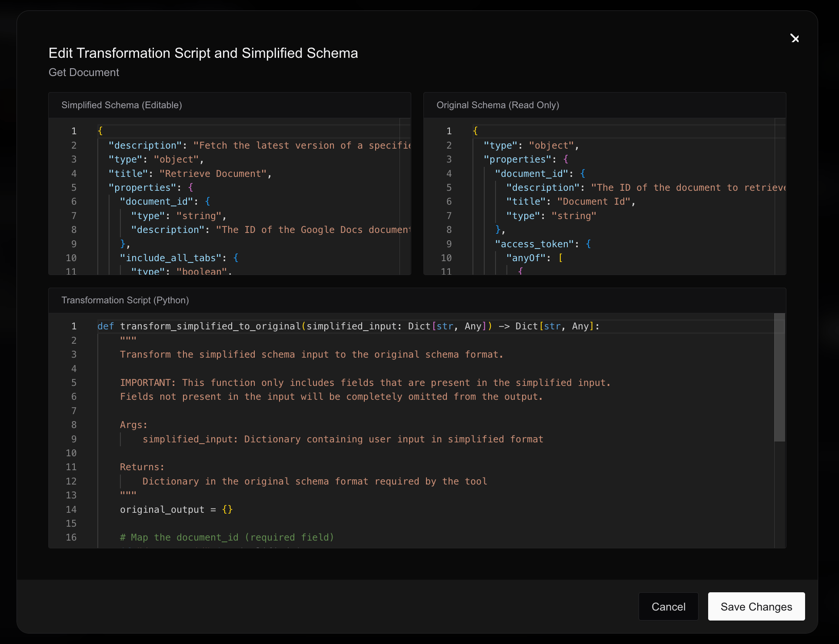Close the edit transformation dialog
This screenshot has height=644, width=839.
(x=795, y=39)
